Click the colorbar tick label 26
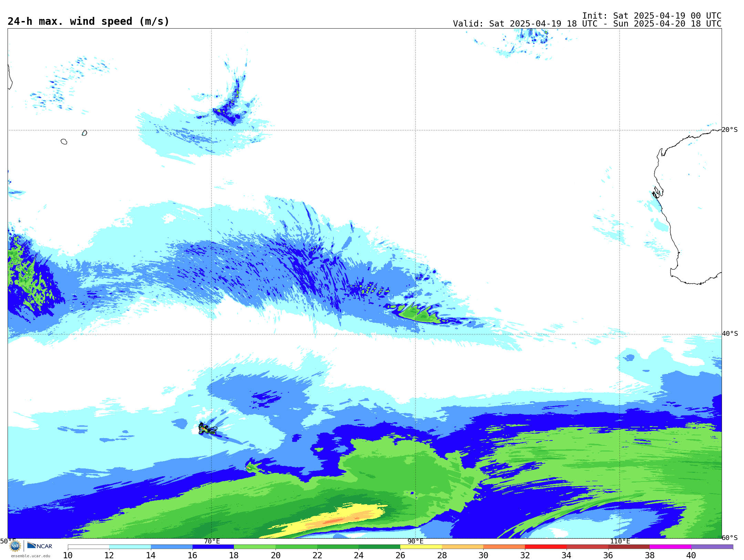 (x=400, y=555)
